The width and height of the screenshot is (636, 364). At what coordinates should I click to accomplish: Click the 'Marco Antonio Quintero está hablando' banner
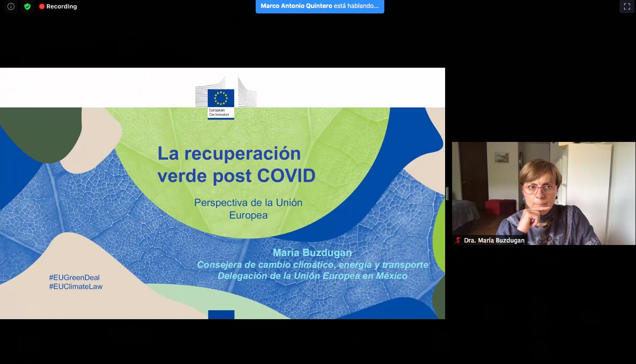pos(319,6)
